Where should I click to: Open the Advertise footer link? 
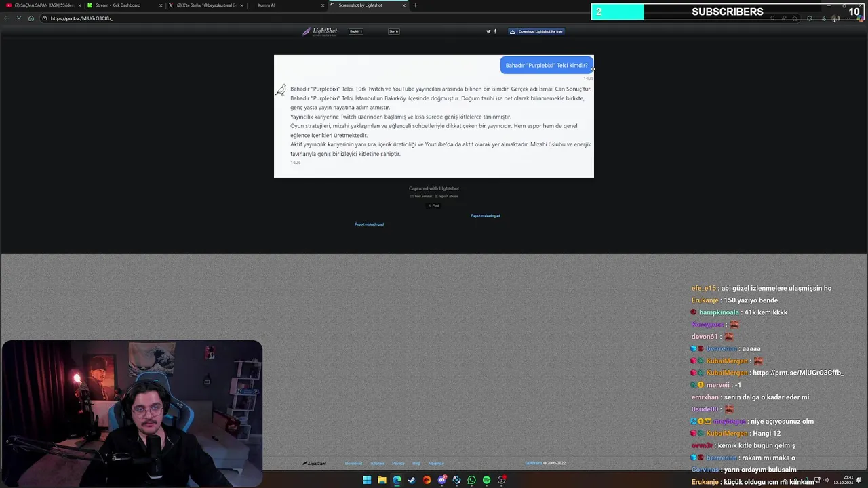tap(436, 464)
